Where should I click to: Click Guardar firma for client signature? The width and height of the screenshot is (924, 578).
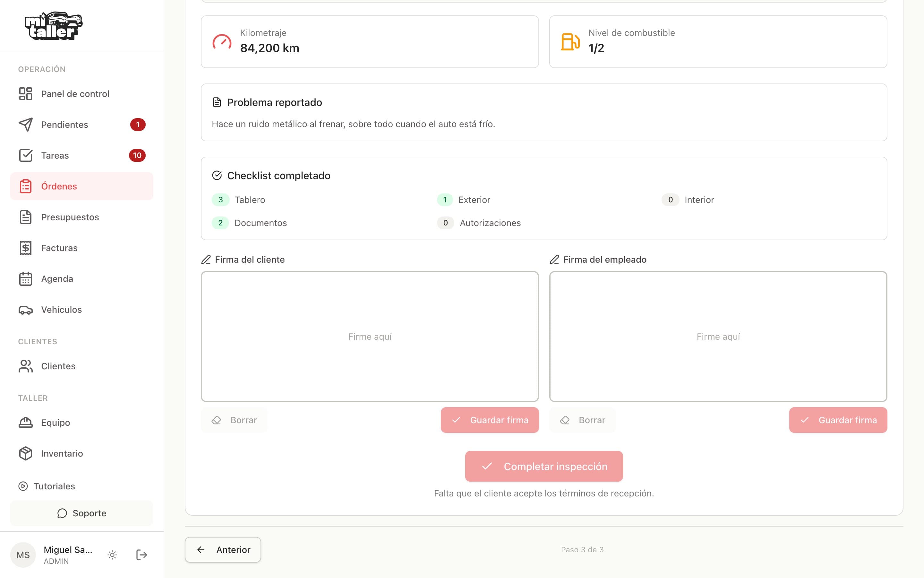click(x=490, y=420)
